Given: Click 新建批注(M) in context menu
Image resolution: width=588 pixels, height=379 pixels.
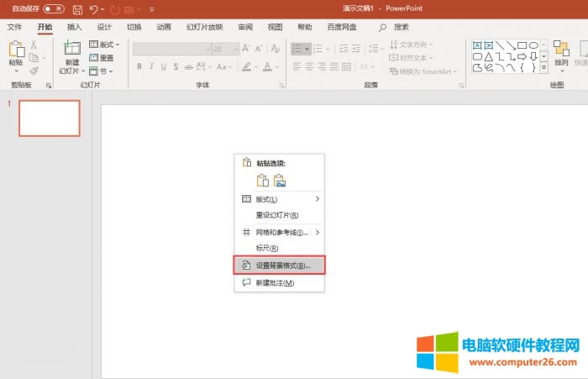Looking at the screenshot, I should [x=275, y=282].
